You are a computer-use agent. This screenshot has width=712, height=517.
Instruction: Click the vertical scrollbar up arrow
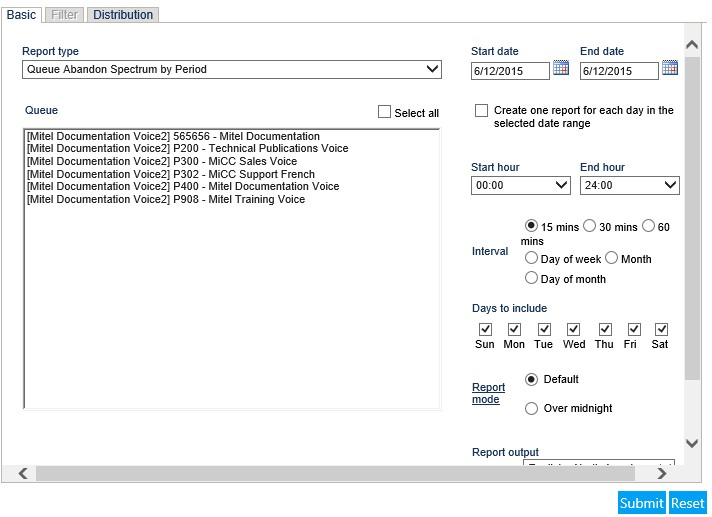point(692,44)
